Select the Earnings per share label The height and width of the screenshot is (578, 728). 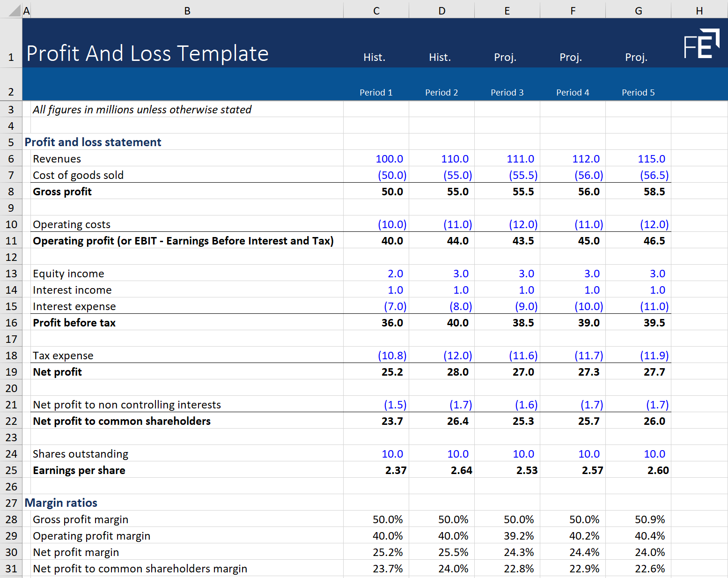coord(79,470)
